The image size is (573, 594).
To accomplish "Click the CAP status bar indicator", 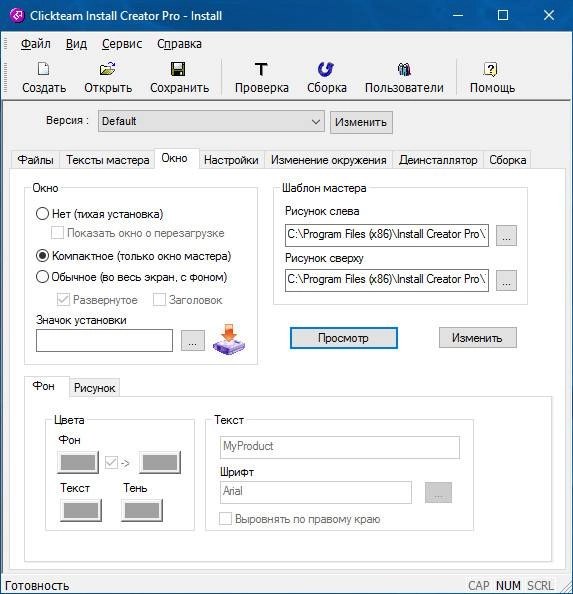I will click(478, 586).
